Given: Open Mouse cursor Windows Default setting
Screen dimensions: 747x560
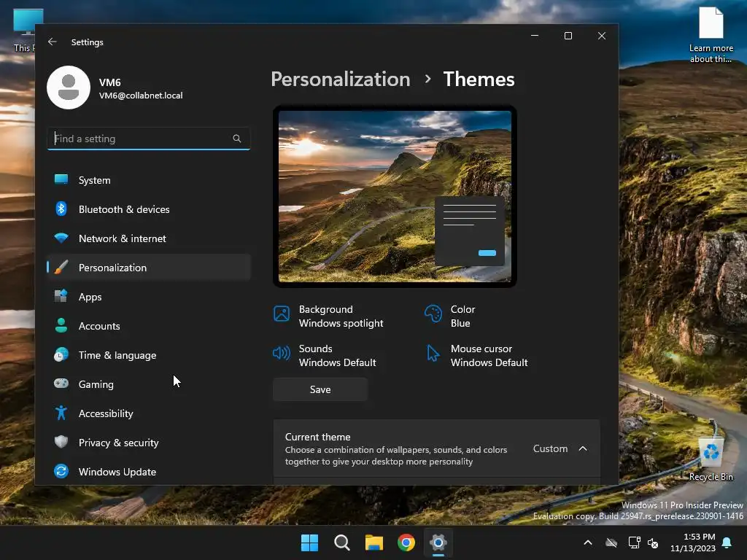Looking at the screenshot, I should tap(477, 356).
